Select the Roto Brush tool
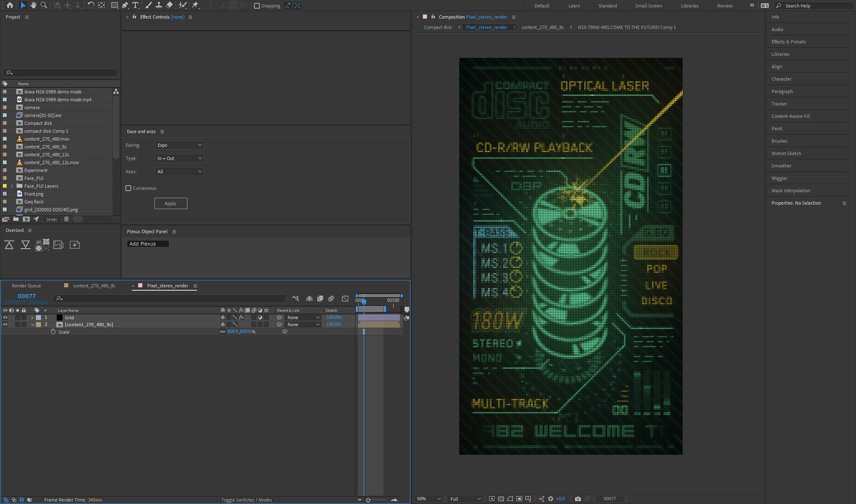The image size is (856, 504). coord(183,5)
